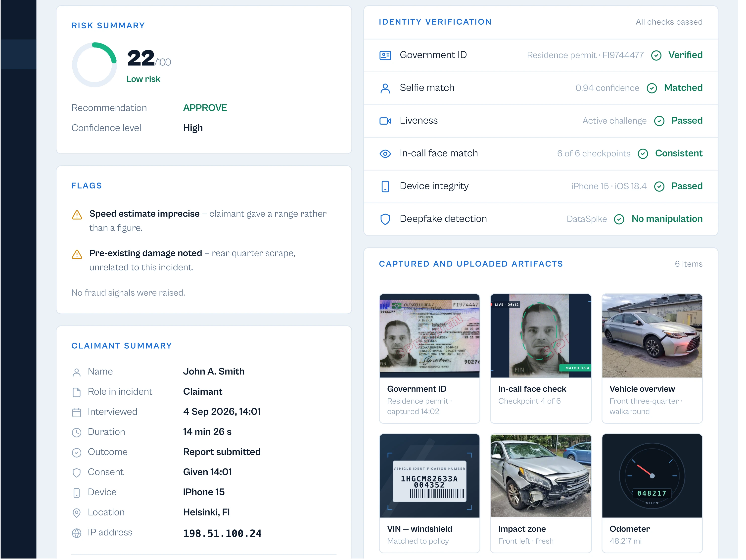Screen dimensions: 746x560
Task: Click the 'Consistent' status label
Action: (679, 153)
